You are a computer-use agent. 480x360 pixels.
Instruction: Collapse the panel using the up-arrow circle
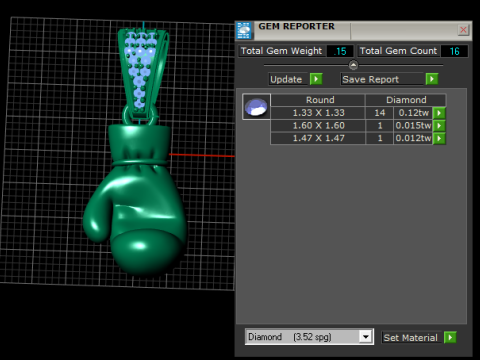353,65
